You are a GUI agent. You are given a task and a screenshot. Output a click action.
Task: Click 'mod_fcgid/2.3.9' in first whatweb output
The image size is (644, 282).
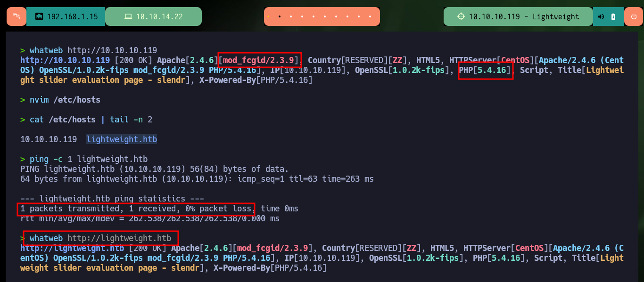[x=258, y=60]
